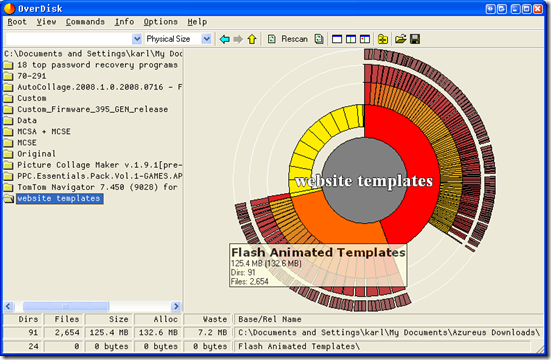Click the rescan-all icon right of Rescan
The height and width of the screenshot is (360, 551).
point(319,39)
